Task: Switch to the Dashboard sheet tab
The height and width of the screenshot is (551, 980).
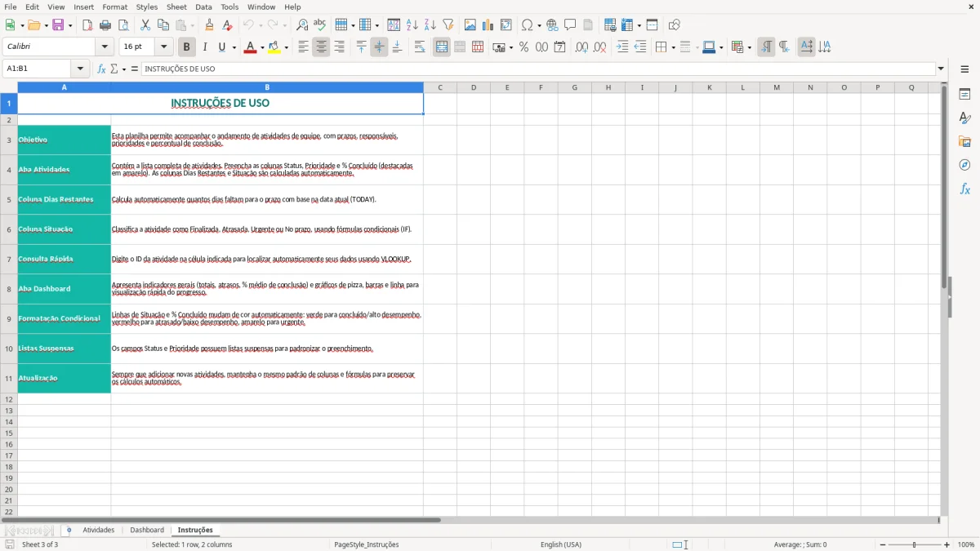Action: pyautogui.click(x=147, y=531)
